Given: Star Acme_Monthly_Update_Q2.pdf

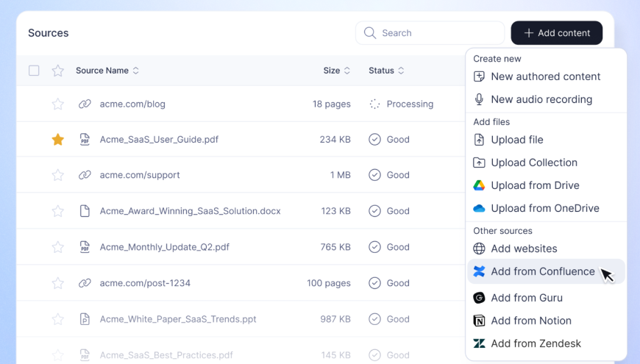Looking at the screenshot, I should point(58,247).
